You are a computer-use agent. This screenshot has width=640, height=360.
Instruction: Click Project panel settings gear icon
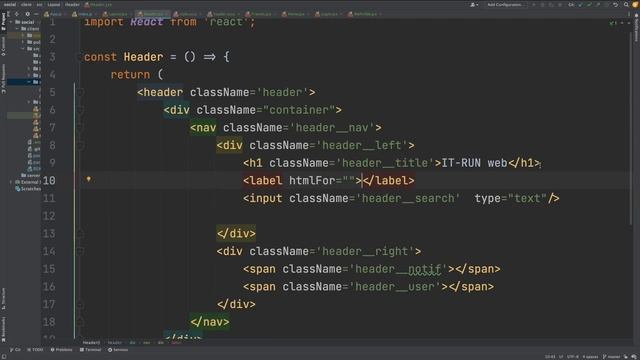[27, 14]
